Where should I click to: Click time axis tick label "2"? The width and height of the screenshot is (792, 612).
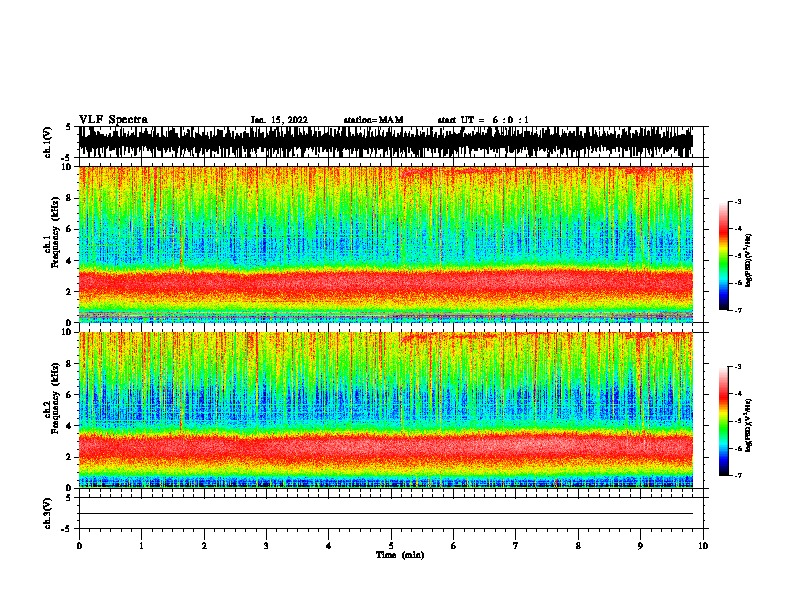click(x=204, y=546)
